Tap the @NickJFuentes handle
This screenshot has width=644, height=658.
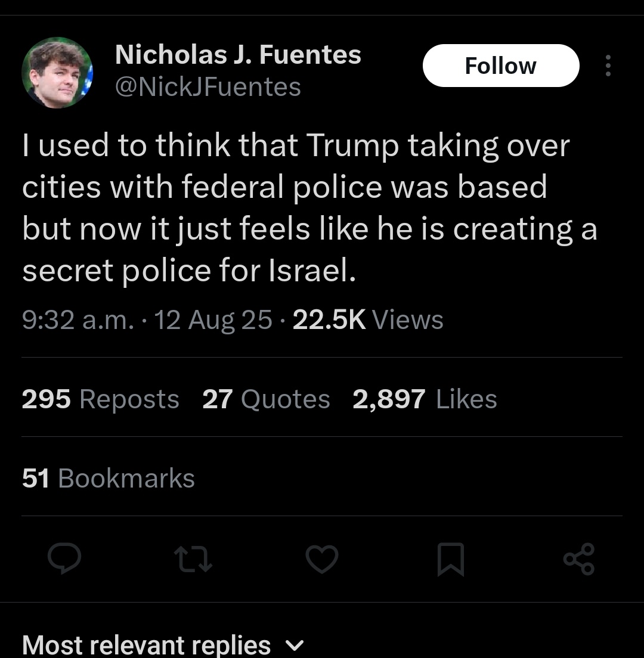tap(208, 87)
